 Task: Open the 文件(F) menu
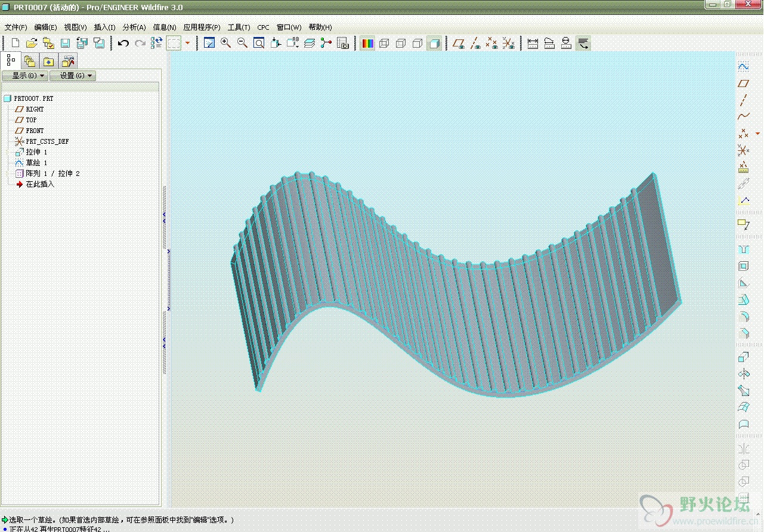click(x=16, y=27)
